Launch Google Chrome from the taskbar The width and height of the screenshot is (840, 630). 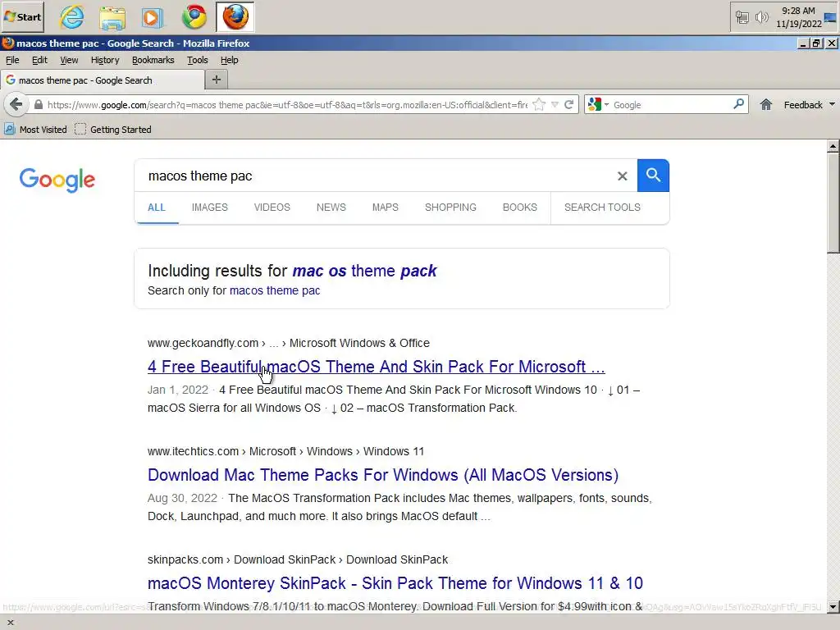(x=194, y=16)
